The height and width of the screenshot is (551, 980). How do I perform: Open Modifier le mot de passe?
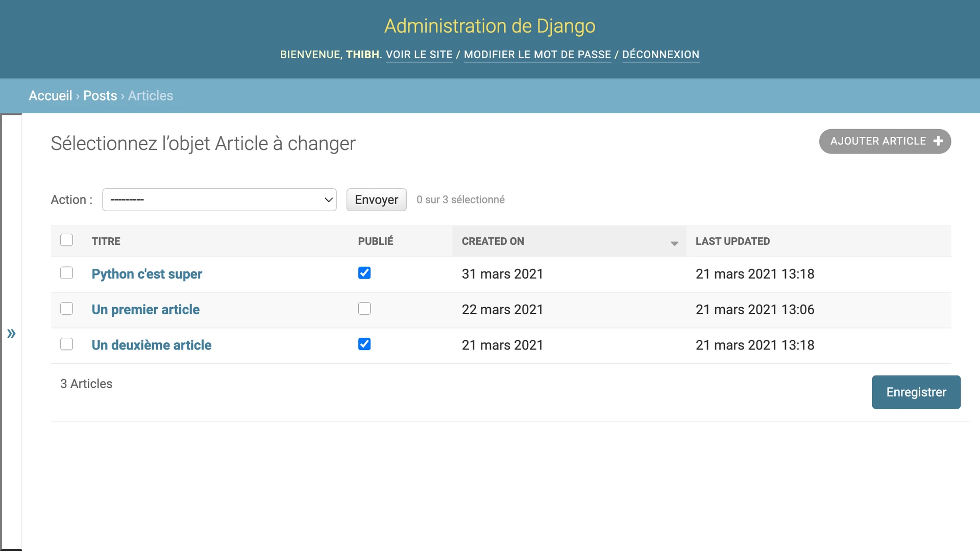[537, 55]
